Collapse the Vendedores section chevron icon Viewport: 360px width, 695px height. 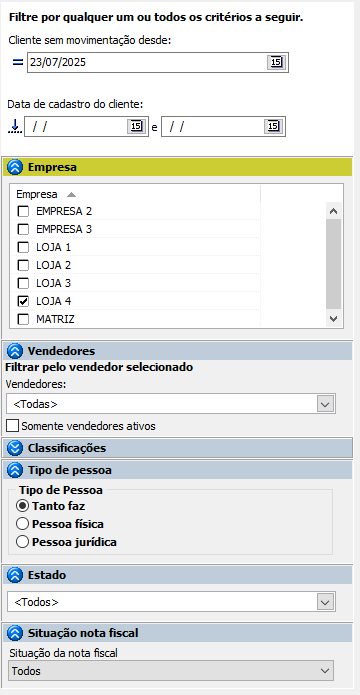pyautogui.click(x=15, y=351)
